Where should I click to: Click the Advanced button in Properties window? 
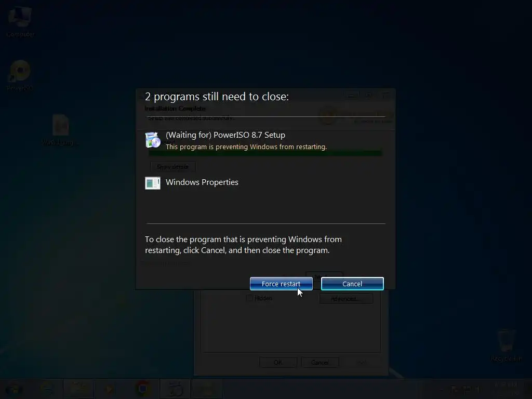[346, 299]
